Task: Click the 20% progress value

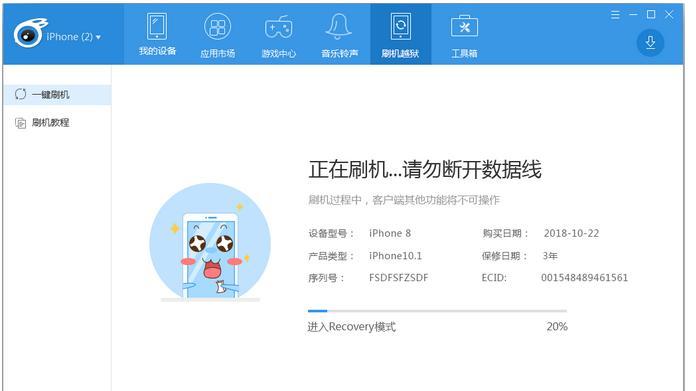Action: [557, 327]
